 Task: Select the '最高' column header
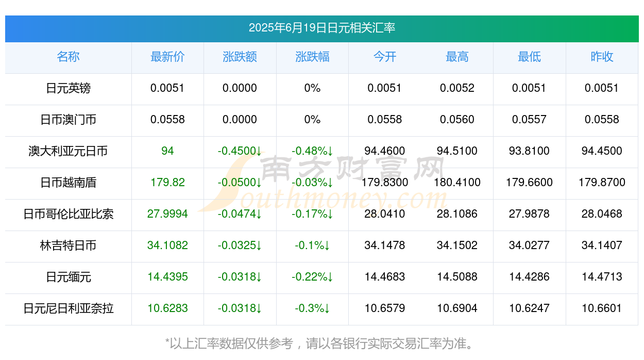[x=457, y=57]
